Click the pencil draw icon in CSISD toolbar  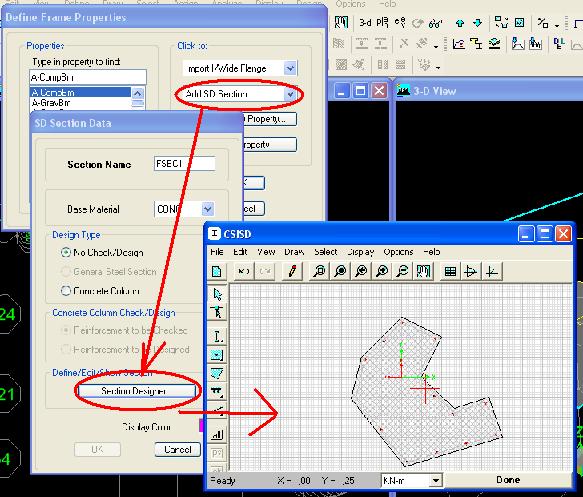[x=292, y=271]
